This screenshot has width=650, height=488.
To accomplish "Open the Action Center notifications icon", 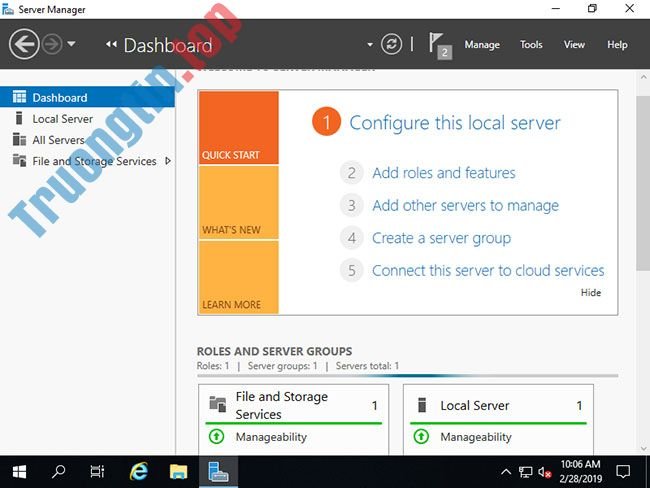I will click(x=623, y=472).
